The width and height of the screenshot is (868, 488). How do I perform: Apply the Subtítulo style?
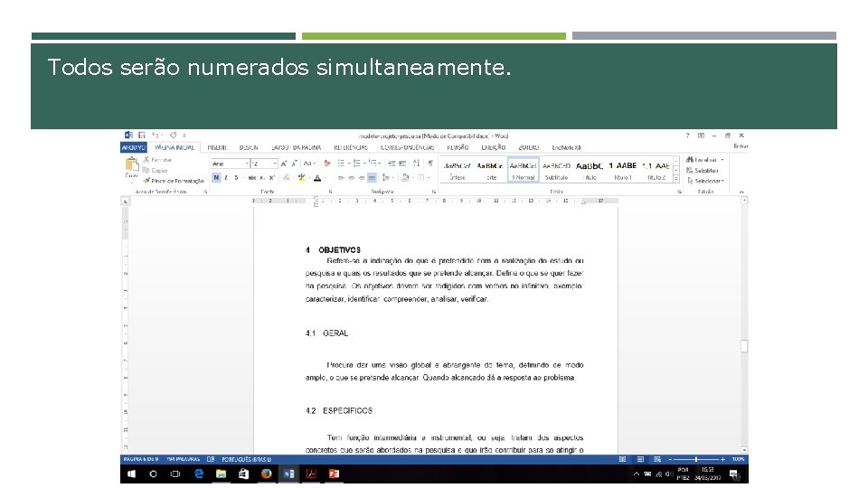point(556,171)
